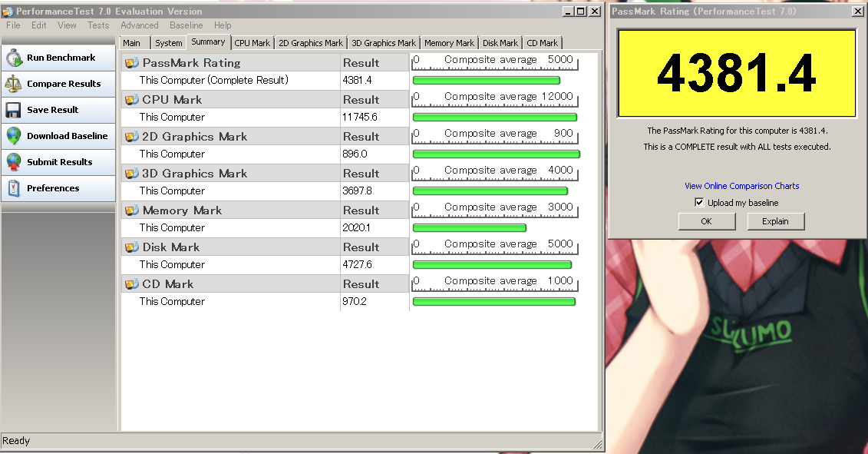The height and width of the screenshot is (454, 868).
Task: Click Preferences label in the sidebar
Action: [x=53, y=188]
